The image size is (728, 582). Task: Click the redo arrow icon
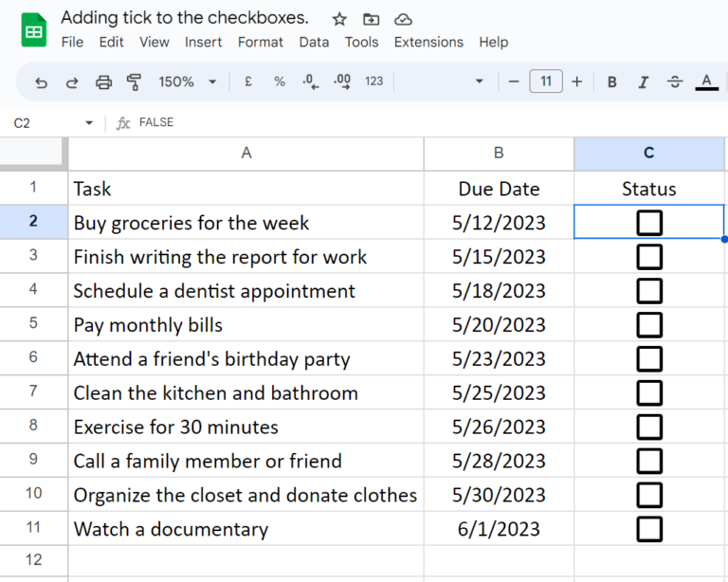72,82
